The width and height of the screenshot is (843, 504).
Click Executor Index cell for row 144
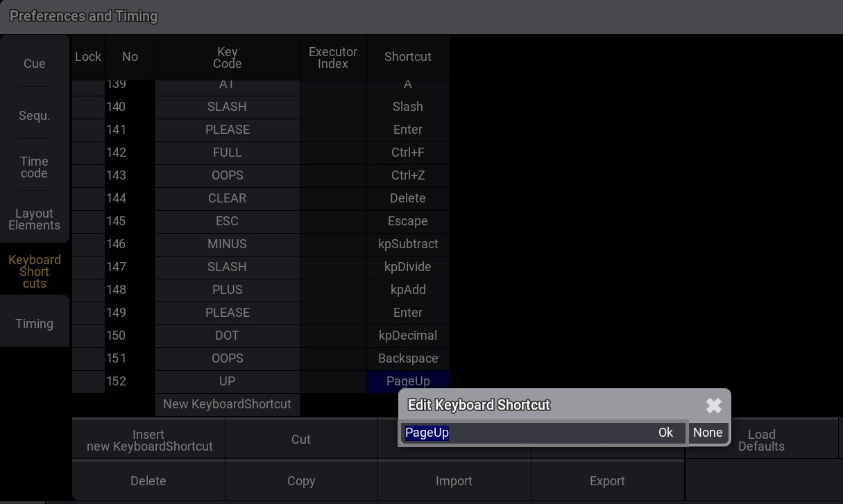(x=333, y=198)
